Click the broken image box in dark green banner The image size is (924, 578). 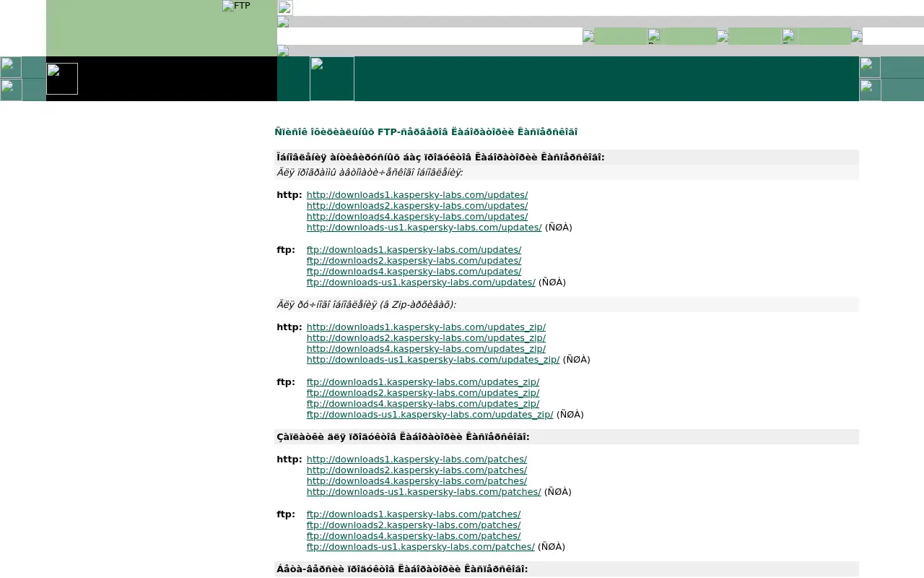point(332,79)
